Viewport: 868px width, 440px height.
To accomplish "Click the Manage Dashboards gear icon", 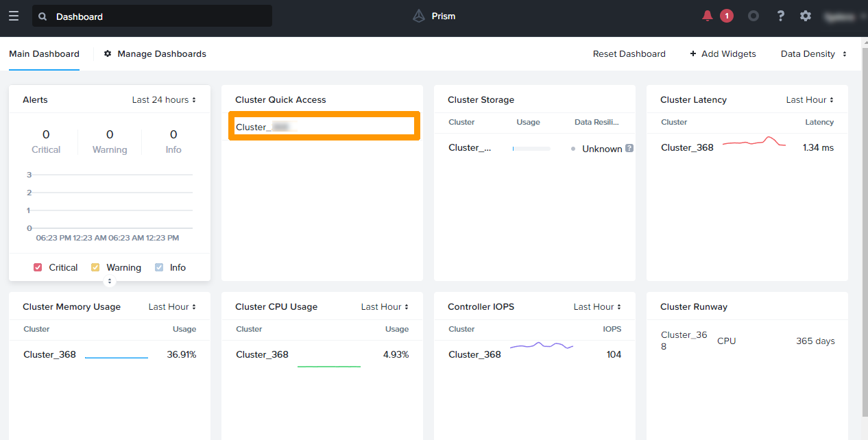I will click(x=106, y=53).
